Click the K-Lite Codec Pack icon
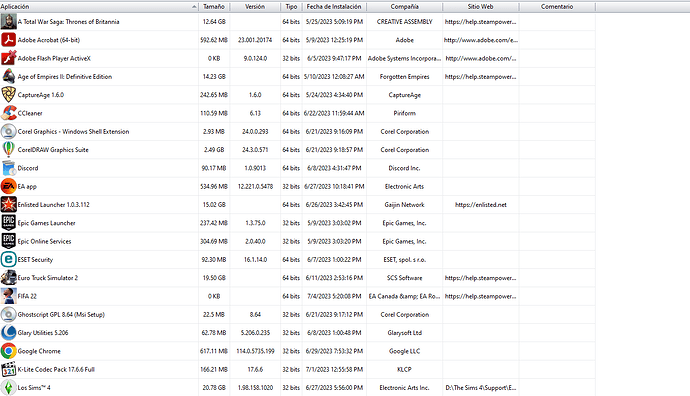This screenshot has height=396, width=690. coord(8,369)
